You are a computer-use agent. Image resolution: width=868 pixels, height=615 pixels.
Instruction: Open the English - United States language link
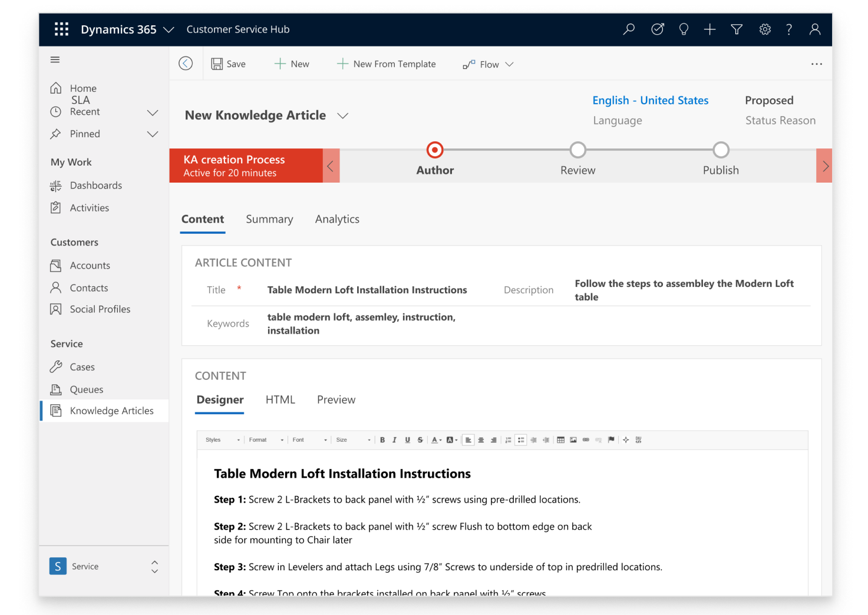(x=650, y=101)
